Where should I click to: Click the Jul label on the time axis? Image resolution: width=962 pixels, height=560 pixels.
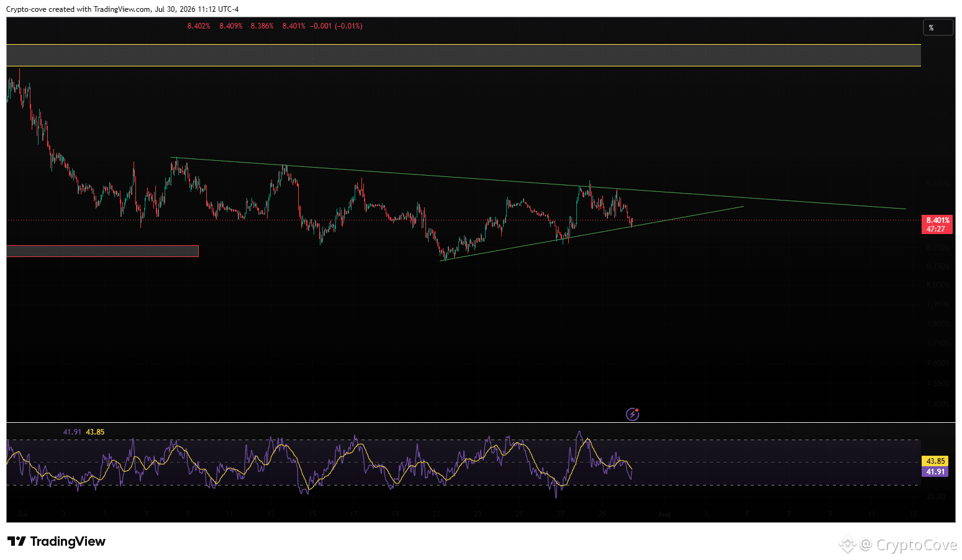coord(23,514)
